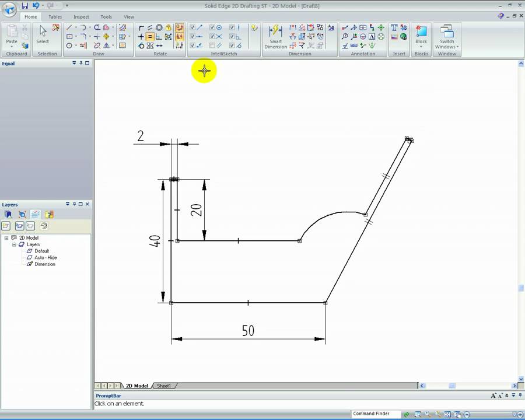Open the Paste dropdown arrow
This screenshot has width=525, height=420.
click(x=12, y=47)
